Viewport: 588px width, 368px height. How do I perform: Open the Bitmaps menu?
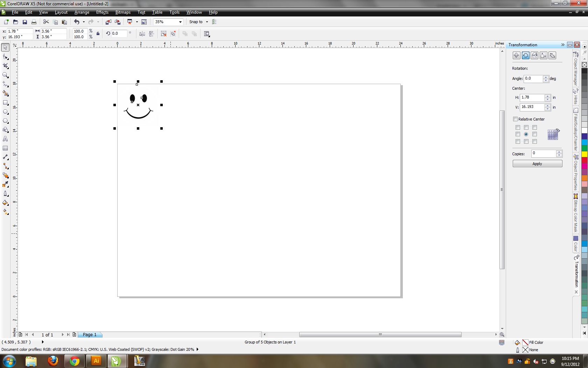[x=123, y=12]
